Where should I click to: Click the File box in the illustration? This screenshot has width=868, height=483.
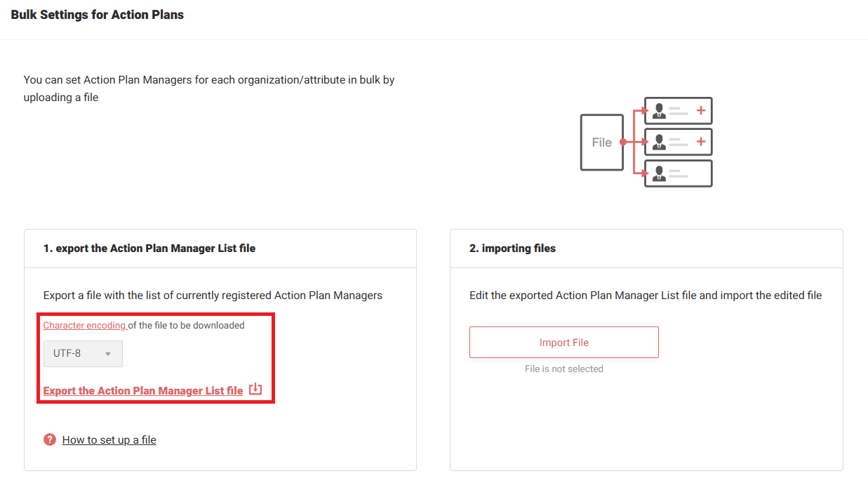tap(601, 143)
